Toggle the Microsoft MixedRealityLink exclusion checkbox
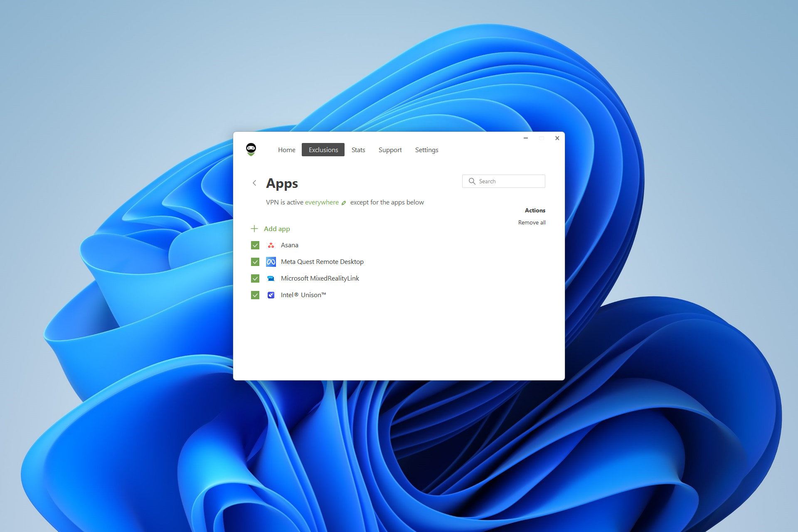This screenshot has height=532, width=798. point(254,277)
